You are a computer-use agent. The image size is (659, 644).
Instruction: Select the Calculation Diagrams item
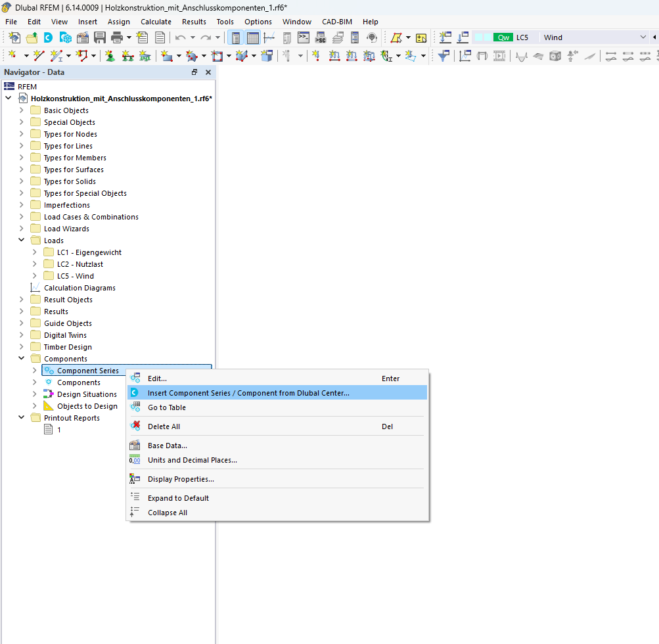click(80, 288)
